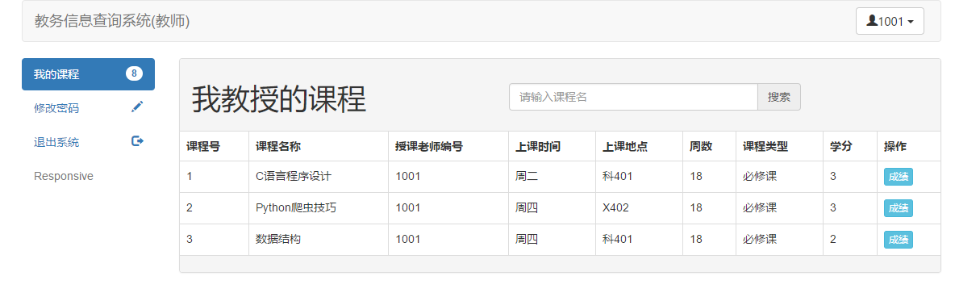Select the Python爬虫技巧 course name cell

pyautogui.click(x=319, y=208)
